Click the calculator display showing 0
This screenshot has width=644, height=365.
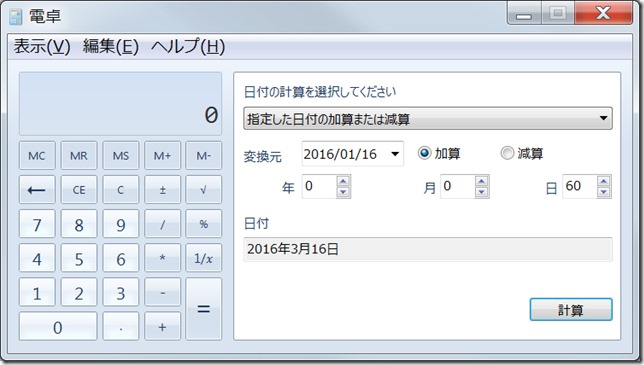[x=120, y=104]
